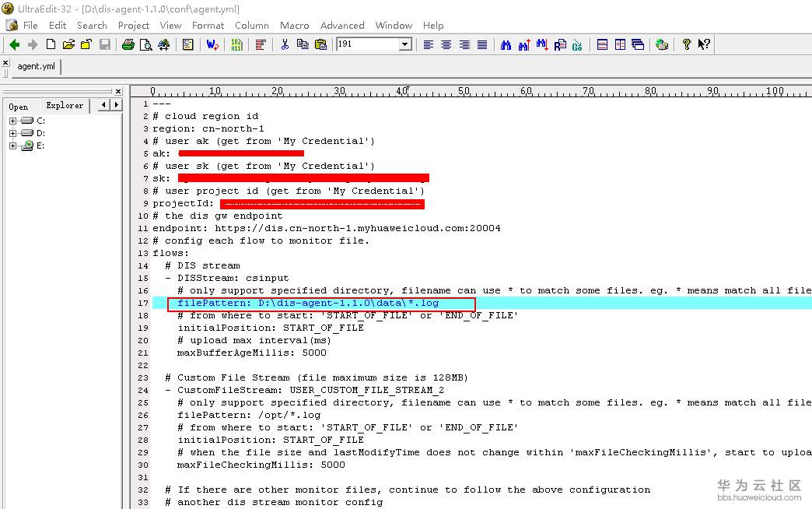Open the Column menu
This screenshot has height=509, width=812.
(252, 26)
